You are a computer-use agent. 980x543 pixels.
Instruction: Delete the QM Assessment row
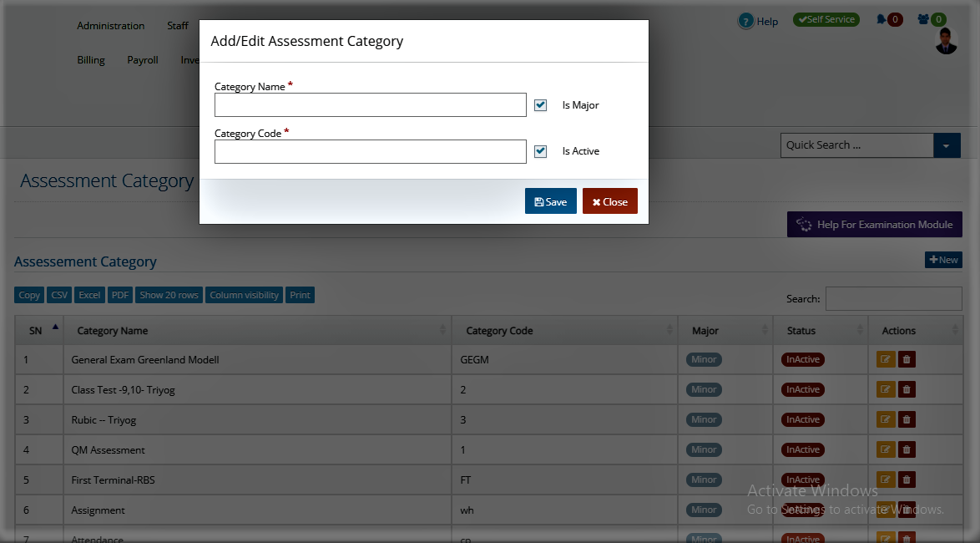pyautogui.click(x=907, y=449)
